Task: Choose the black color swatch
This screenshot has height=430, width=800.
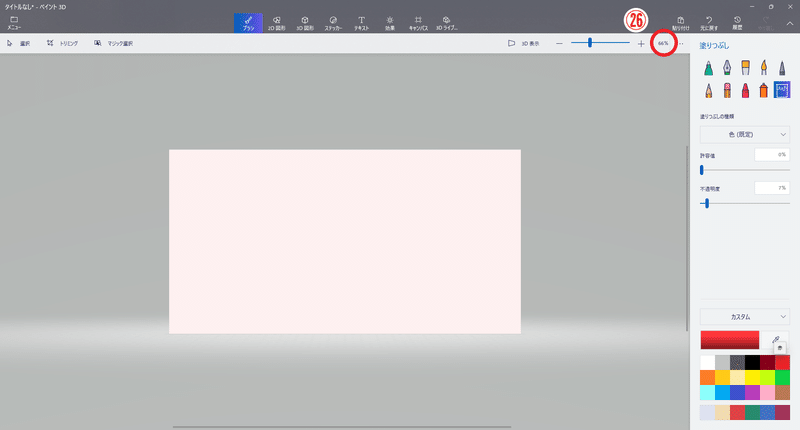Action: [752, 363]
